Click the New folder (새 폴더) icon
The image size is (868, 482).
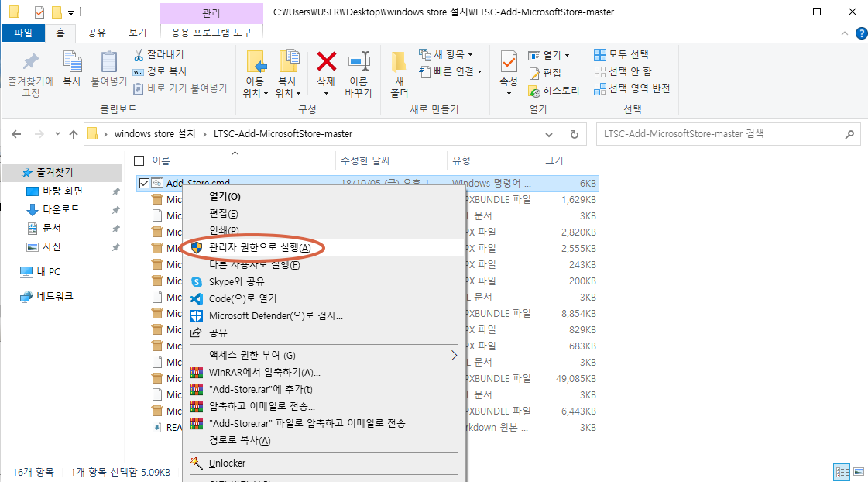[x=399, y=61]
